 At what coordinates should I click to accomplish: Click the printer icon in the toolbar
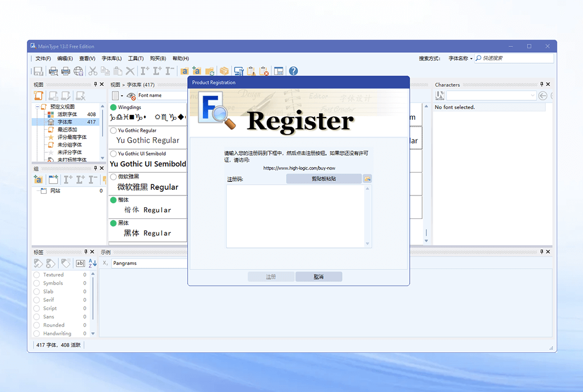pos(66,71)
